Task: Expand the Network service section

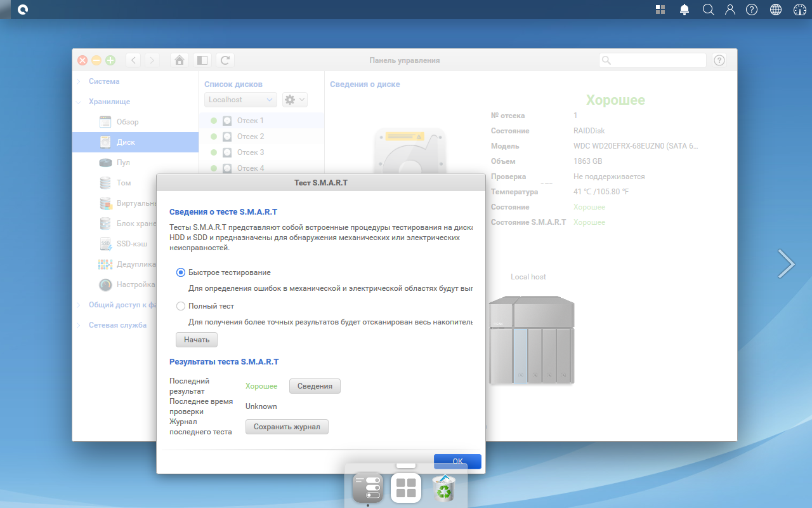Action: pos(79,325)
